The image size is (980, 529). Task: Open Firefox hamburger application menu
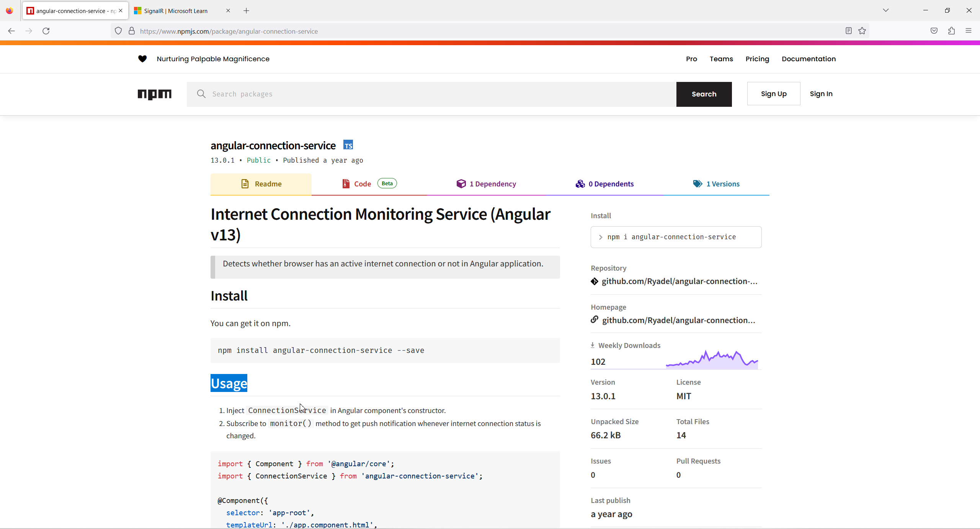point(969,31)
